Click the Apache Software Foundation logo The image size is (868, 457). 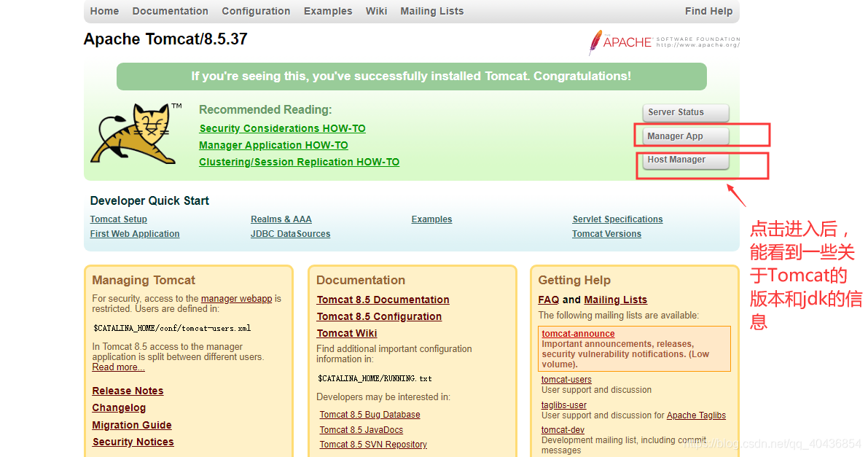[664, 42]
